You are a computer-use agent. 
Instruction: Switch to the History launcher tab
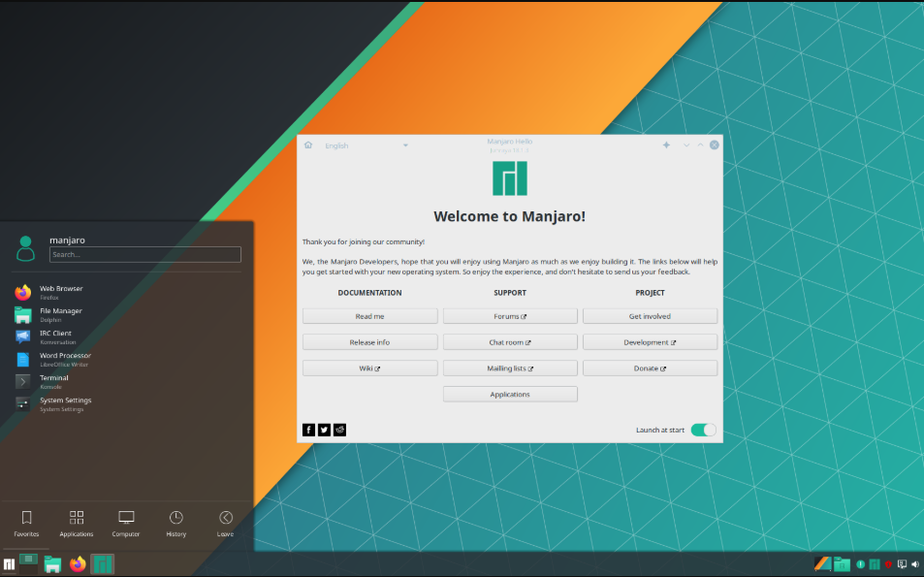pyautogui.click(x=176, y=524)
